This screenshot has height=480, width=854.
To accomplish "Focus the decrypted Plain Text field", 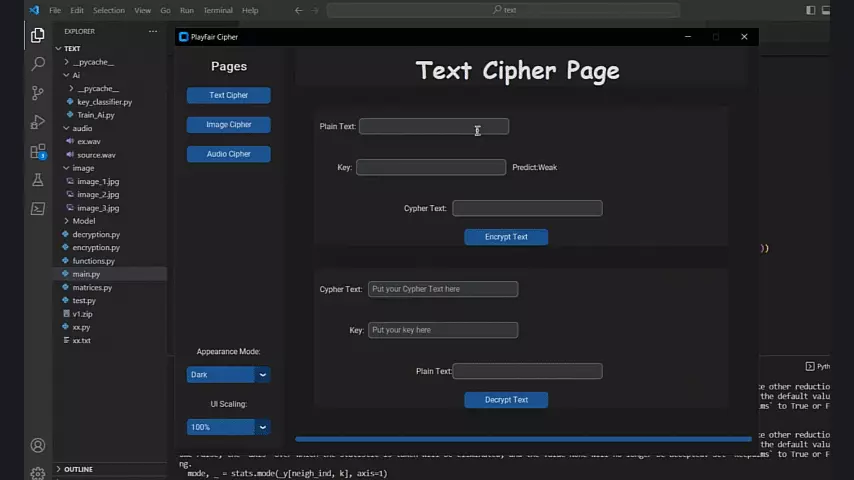I will [x=527, y=371].
